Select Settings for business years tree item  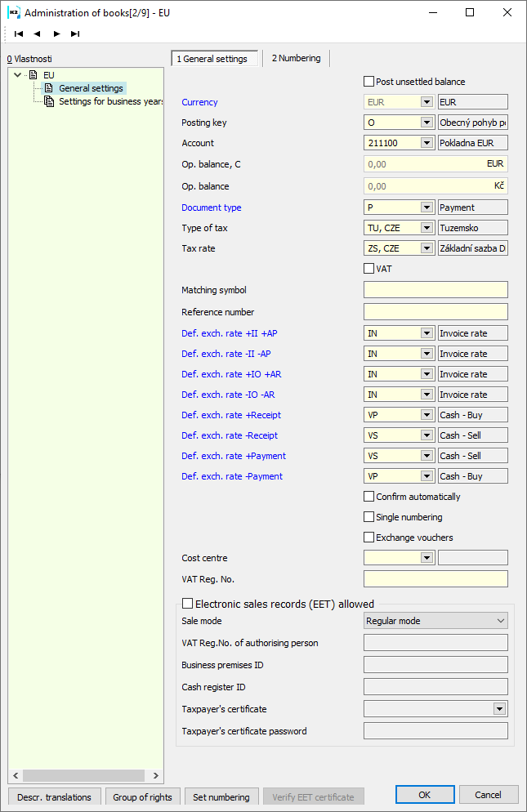coord(110,101)
